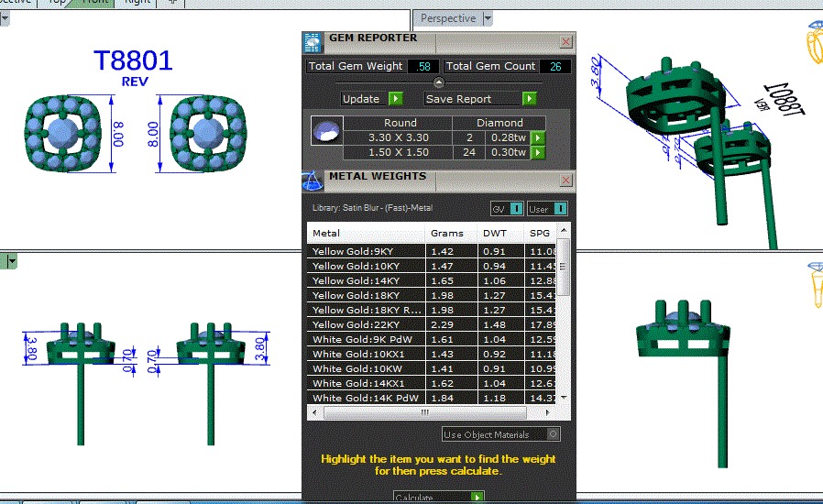Select the Yellow Gold:14KY metal row

click(x=367, y=280)
